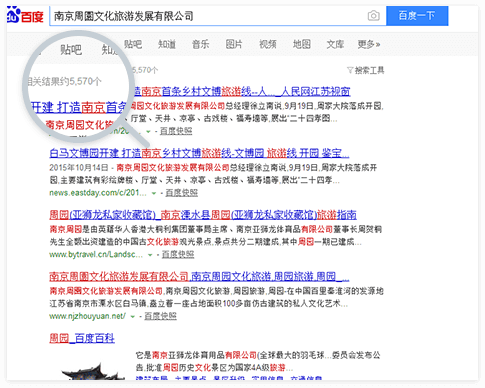Open 周园_百度百科 result

82,338
